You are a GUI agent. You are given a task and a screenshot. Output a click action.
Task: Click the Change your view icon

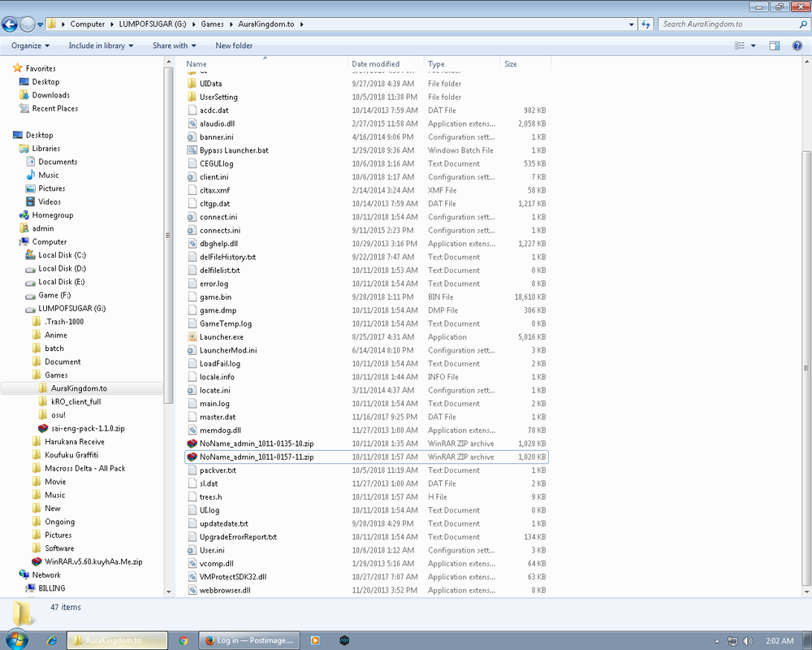click(x=740, y=45)
